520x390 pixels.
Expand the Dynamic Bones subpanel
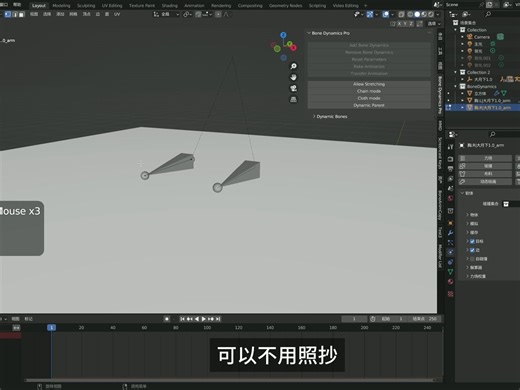[x=314, y=116]
